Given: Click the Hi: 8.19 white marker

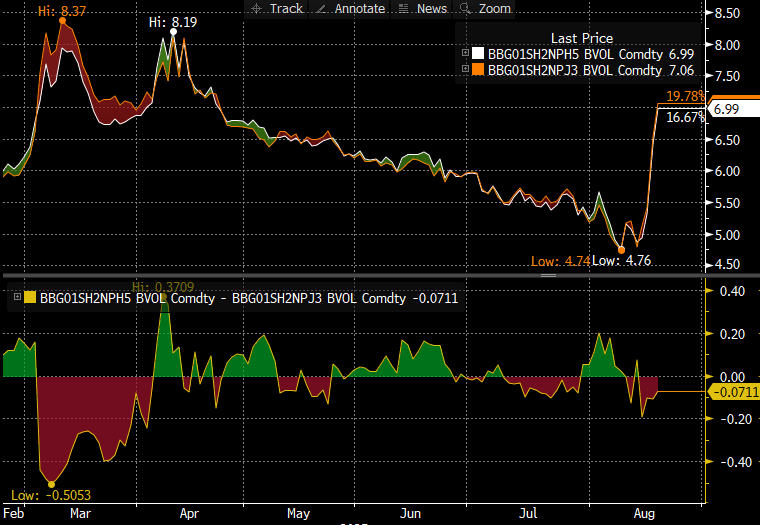Looking at the screenshot, I should click(x=174, y=32).
